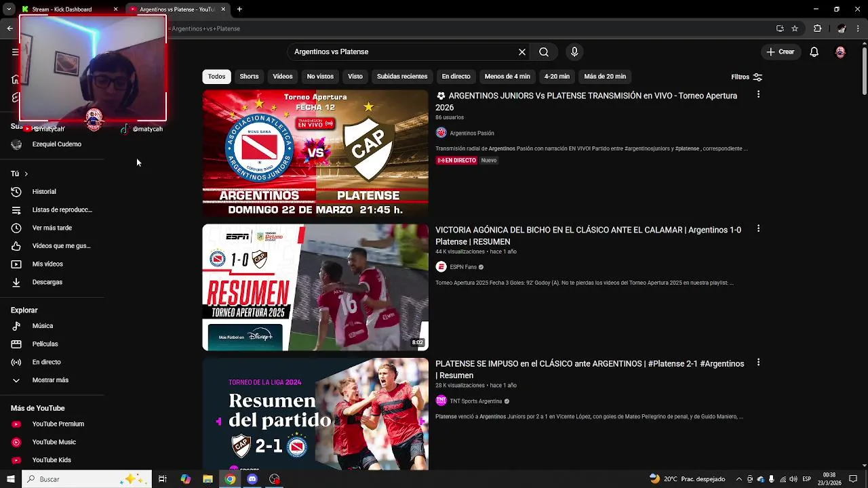Viewport: 868px width, 488px height.
Task: Open a new Chrome tab with plus
Action: [239, 9]
